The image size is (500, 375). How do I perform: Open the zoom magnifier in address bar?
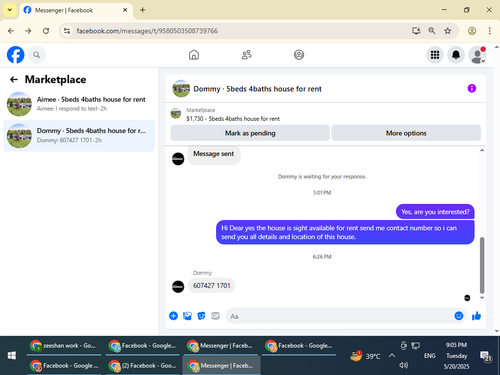coord(432,31)
